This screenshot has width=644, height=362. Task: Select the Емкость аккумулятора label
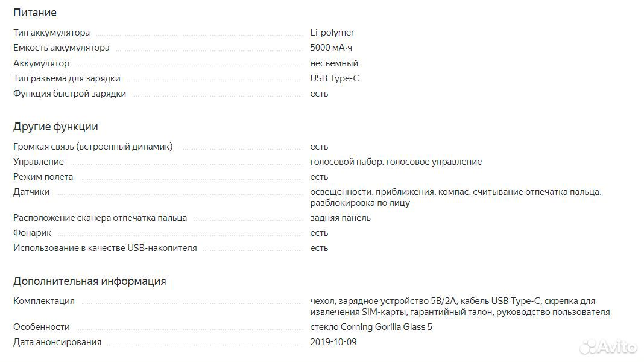tap(61, 48)
